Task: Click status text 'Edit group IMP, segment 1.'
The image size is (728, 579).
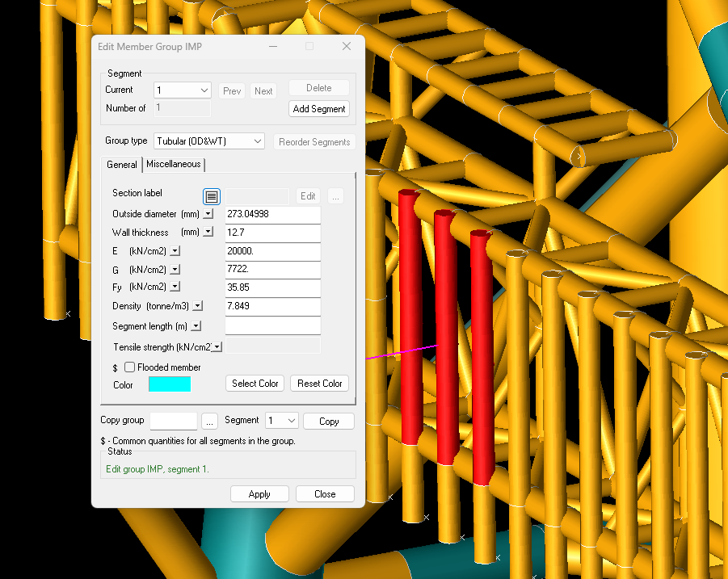Action: (x=158, y=469)
